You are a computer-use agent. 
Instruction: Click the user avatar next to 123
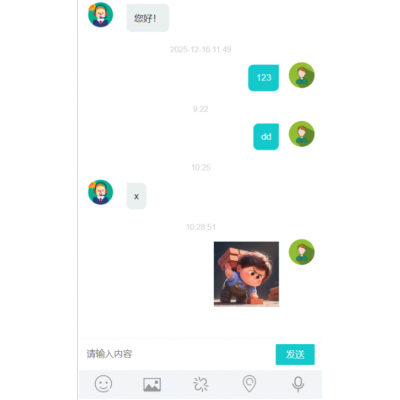tap(302, 75)
